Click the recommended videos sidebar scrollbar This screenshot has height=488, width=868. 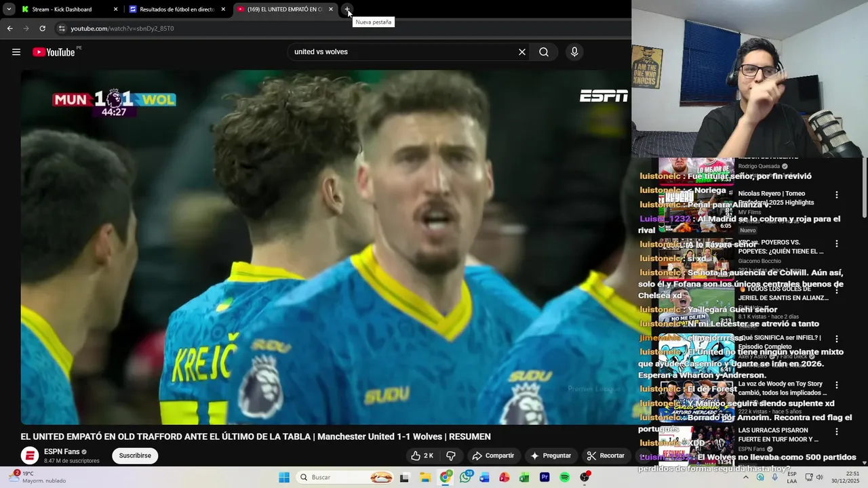(864, 186)
